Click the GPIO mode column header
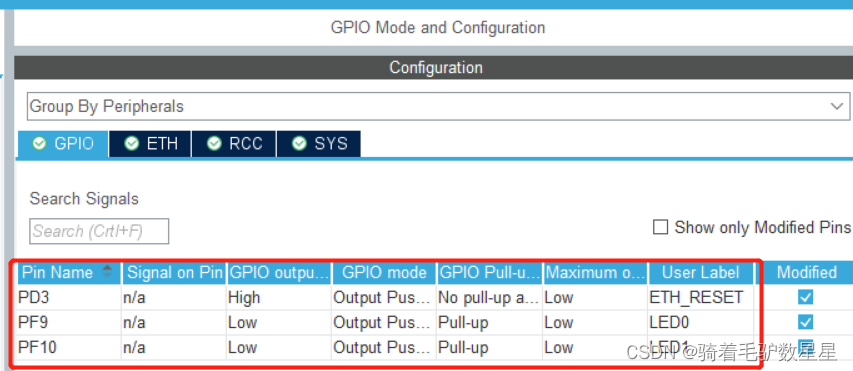Viewport: 853px width, 371px height. click(384, 273)
